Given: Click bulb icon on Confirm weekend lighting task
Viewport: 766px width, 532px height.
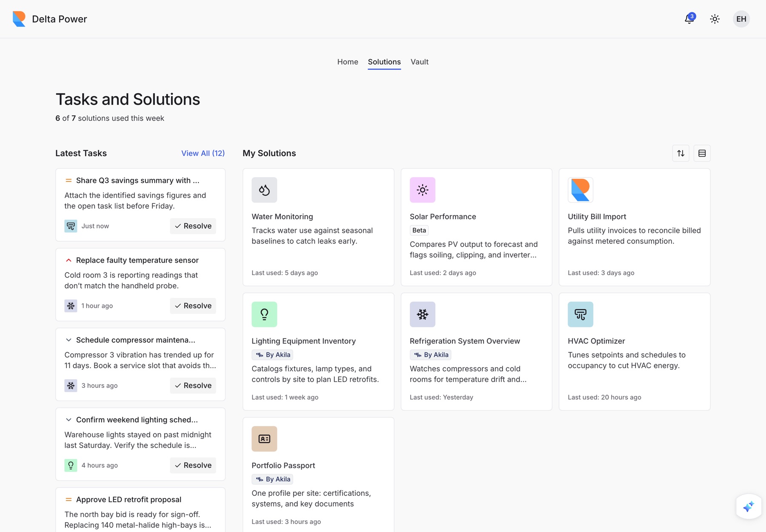Looking at the screenshot, I should point(71,465).
